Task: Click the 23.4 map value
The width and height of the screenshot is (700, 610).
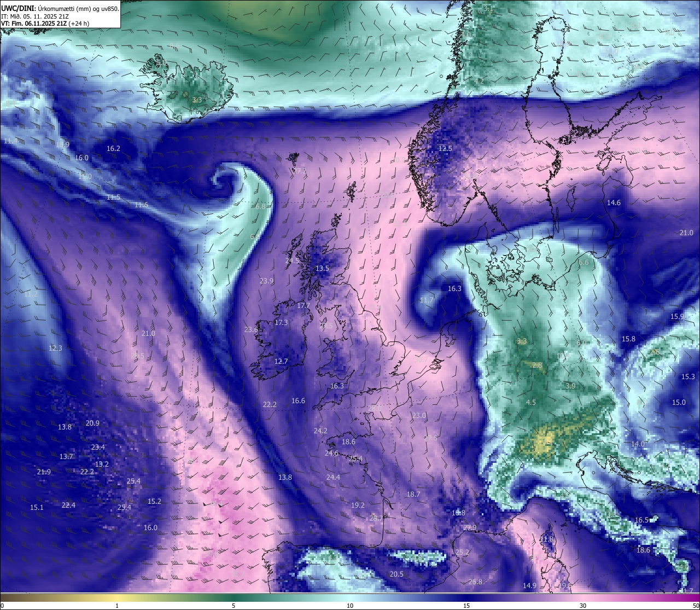Action: point(98,448)
